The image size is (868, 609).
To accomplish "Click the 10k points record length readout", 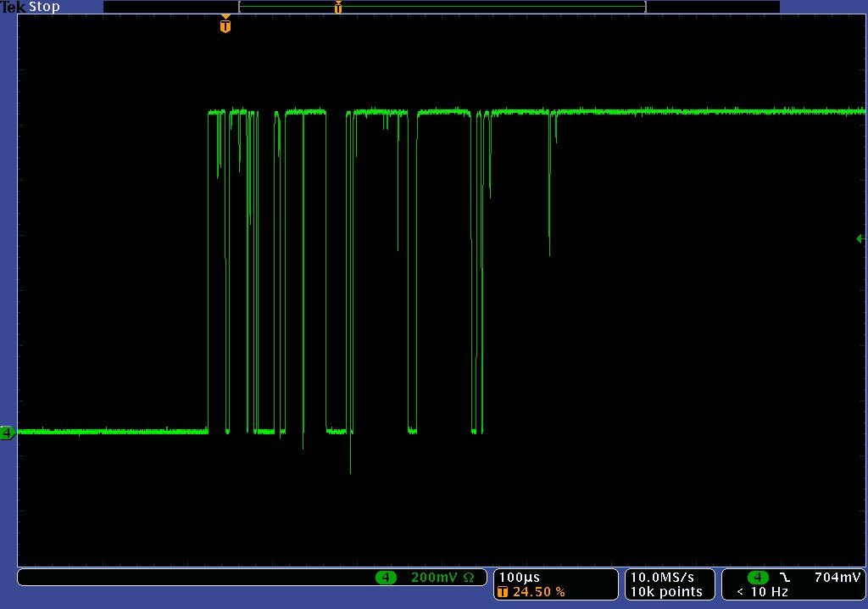I will [666, 592].
